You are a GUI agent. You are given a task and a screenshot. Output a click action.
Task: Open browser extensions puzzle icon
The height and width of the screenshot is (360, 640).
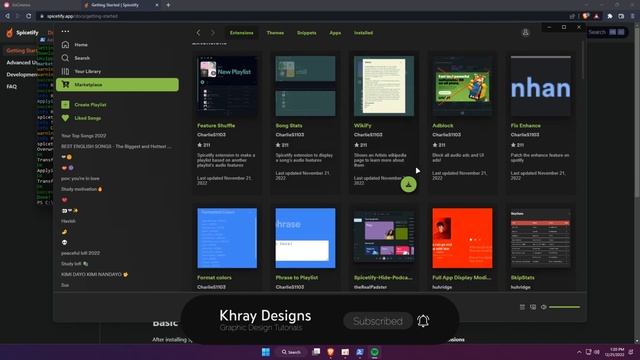(x=610, y=16)
